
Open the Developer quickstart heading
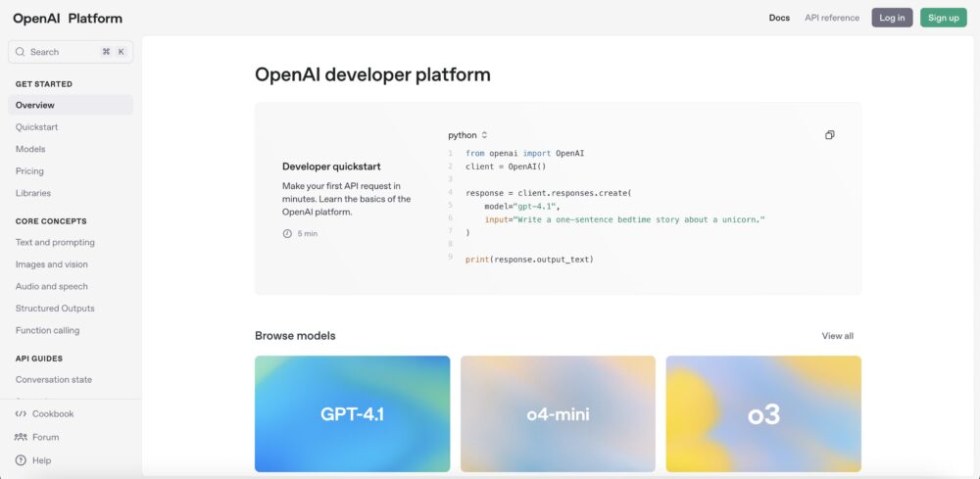[x=331, y=167]
